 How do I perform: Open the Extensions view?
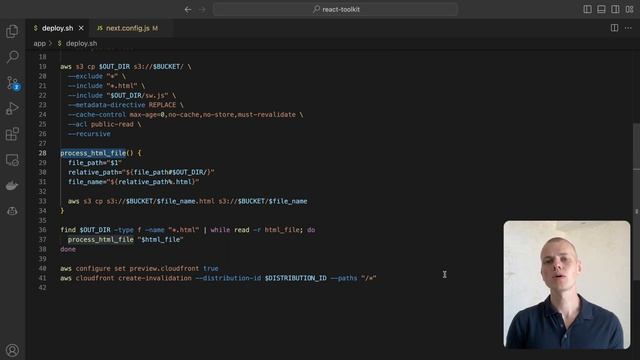pyautogui.click(x=12, y=134)
